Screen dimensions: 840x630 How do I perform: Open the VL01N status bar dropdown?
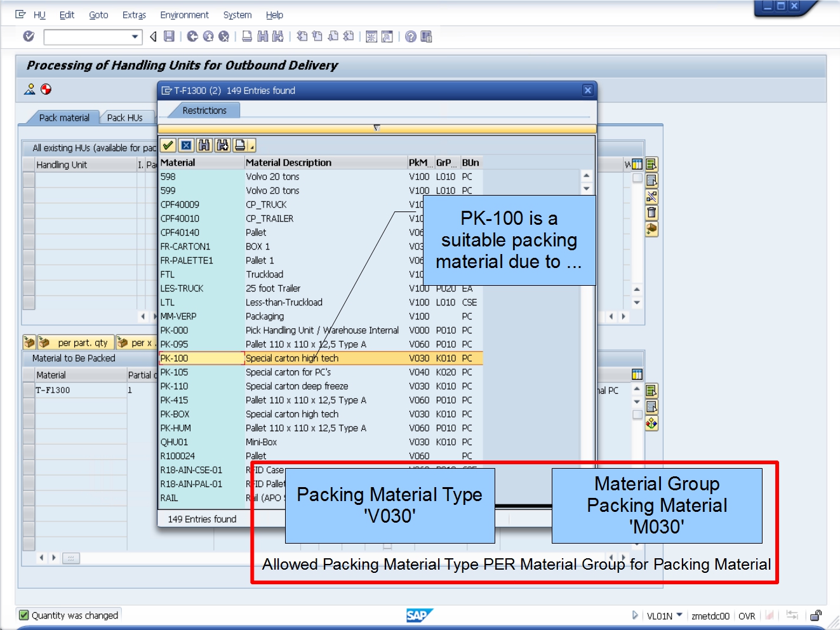679,615
